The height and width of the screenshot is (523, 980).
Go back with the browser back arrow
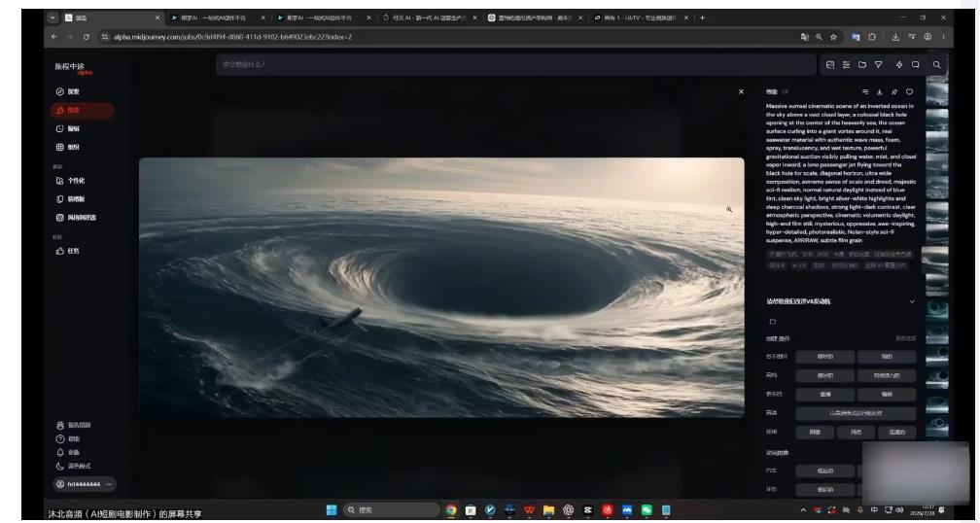53,37
